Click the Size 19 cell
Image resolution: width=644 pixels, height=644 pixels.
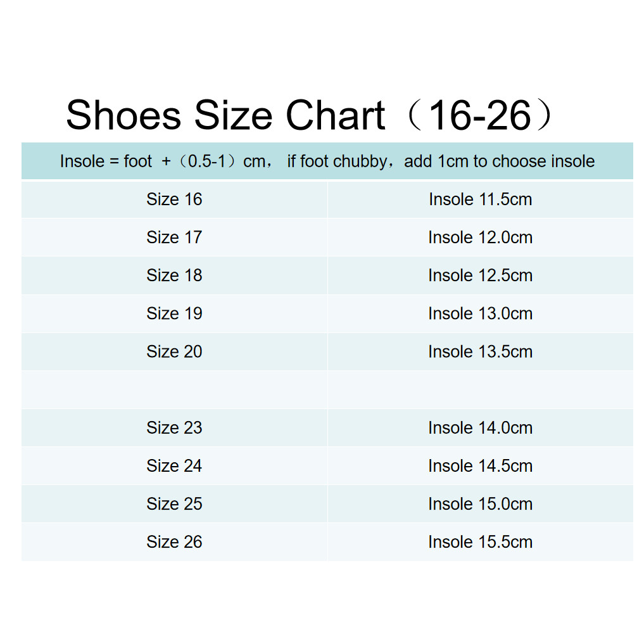(174, 313)
